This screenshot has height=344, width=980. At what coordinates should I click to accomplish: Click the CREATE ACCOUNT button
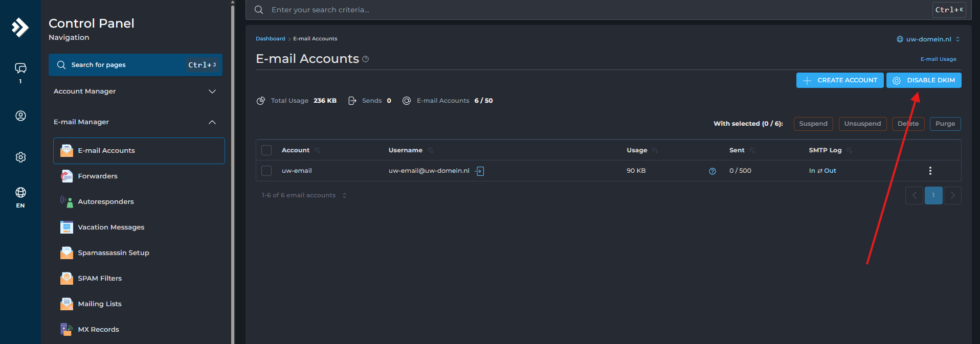pos(840,80)
